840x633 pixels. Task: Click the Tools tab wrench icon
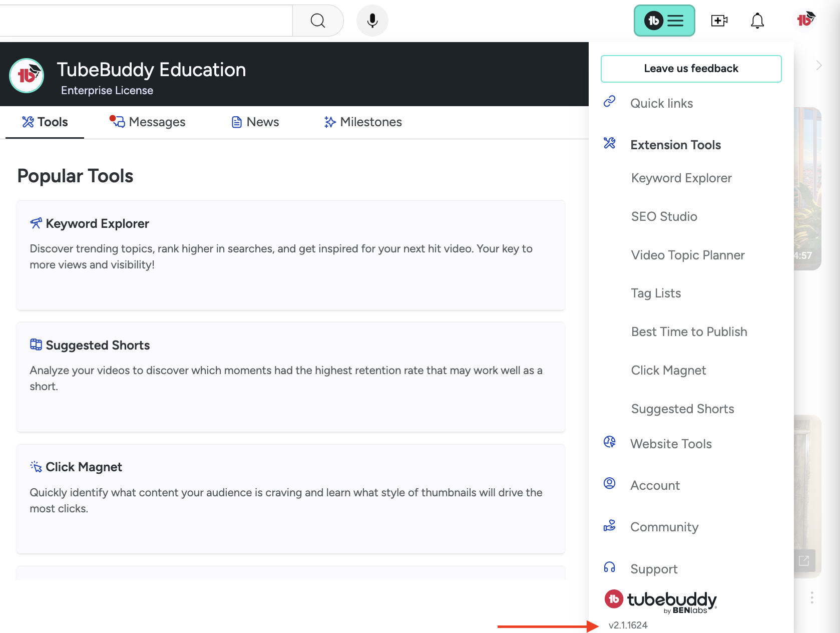click(28, 122)
